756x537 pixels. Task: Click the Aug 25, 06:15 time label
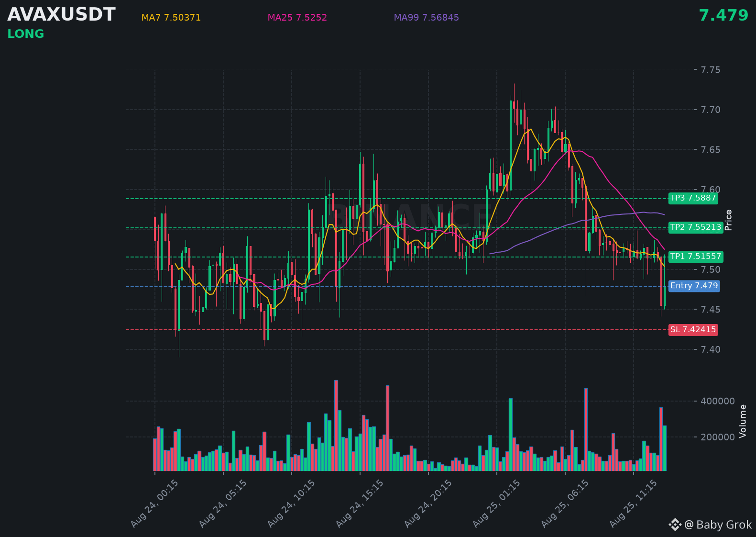(x=565, y=504)
